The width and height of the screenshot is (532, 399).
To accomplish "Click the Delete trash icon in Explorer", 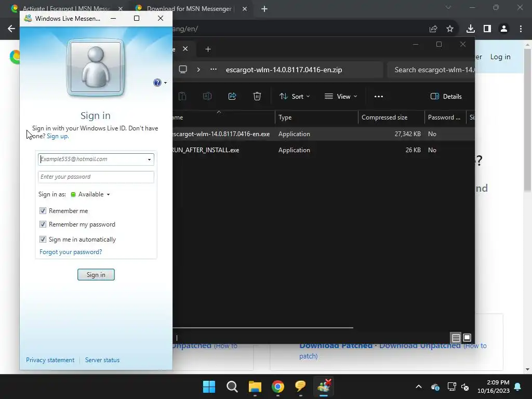I will [257, 96].
